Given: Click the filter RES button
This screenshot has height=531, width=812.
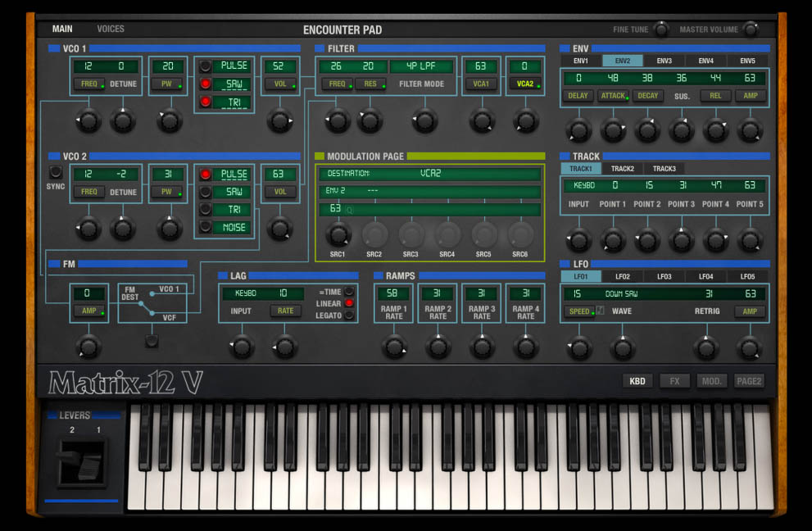Looking at the screenshot, I should 370,84.
